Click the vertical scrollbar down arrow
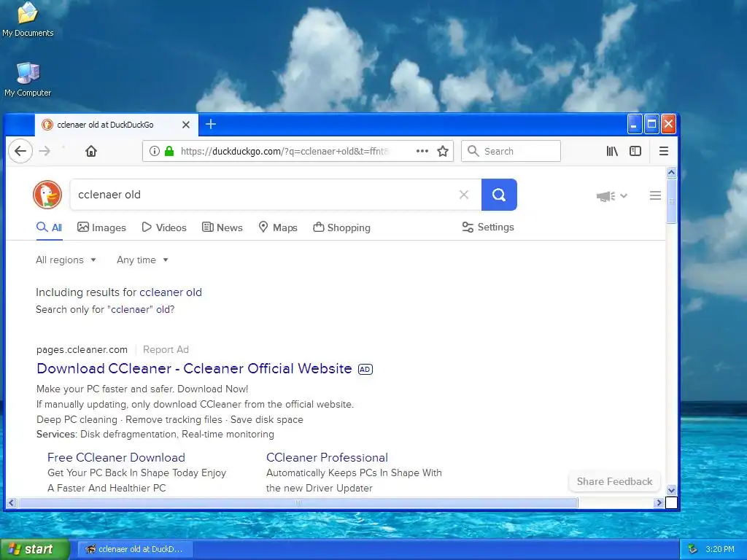747x560 pixels. (671, 490)
